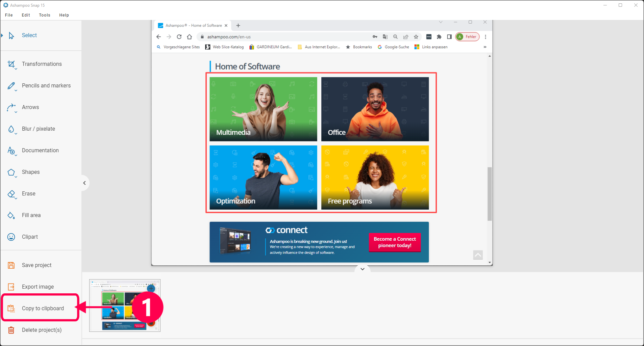Open the Transformations crop tool icon
This screenshot has height=346, width=644.
(11, 64)
